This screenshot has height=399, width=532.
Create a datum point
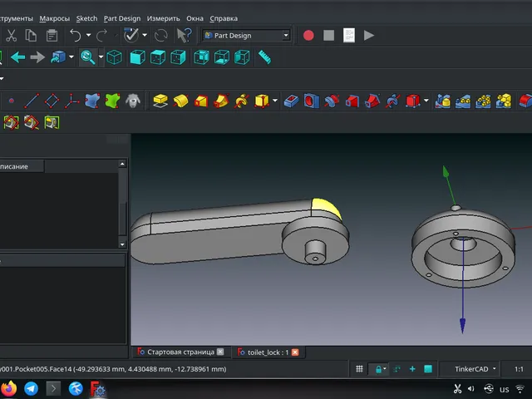12,101
